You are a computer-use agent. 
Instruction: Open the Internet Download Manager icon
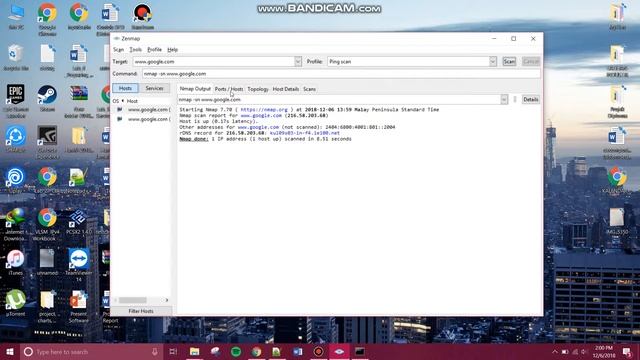[16, 224]
